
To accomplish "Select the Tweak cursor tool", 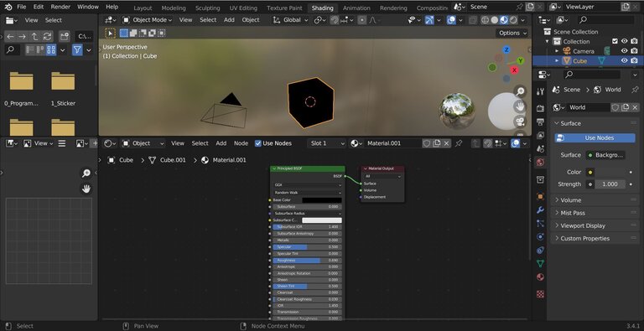I will pos(110,33).
